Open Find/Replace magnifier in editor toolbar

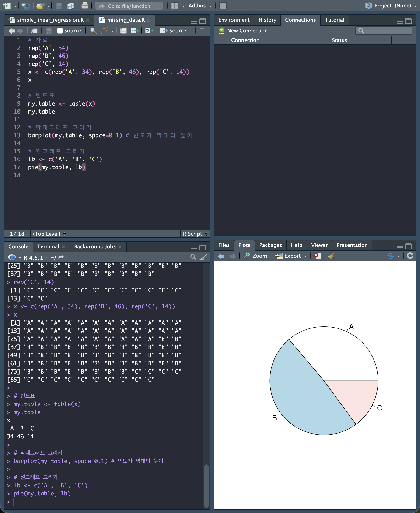(x=93, y=31)
